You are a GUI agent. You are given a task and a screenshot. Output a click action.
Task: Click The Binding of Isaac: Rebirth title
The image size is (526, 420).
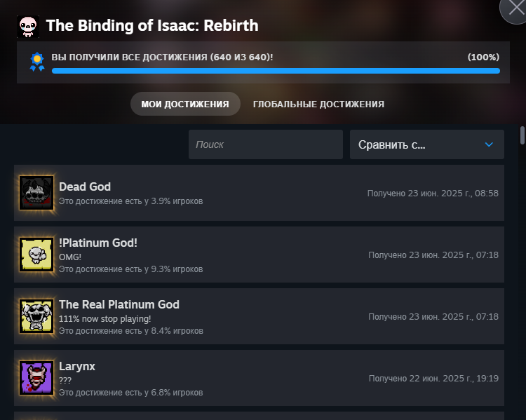[152, 26]
